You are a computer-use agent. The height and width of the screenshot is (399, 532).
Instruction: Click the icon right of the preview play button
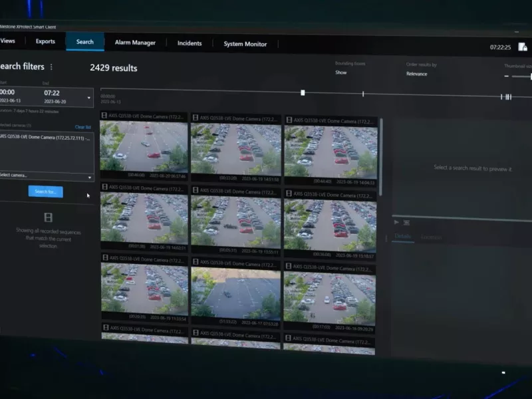(406, 223)
